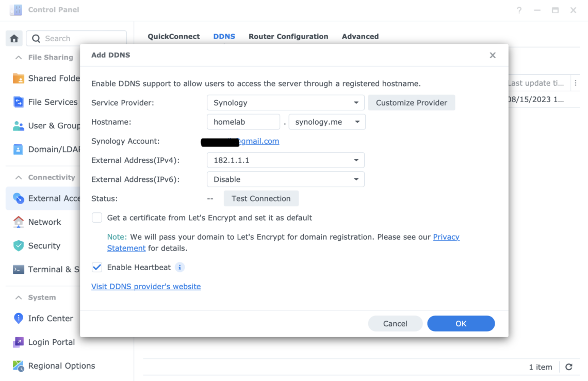
Task: Open the External Address IPv6 dropdown
Action: pyautogui.click(x=286, y=179)
